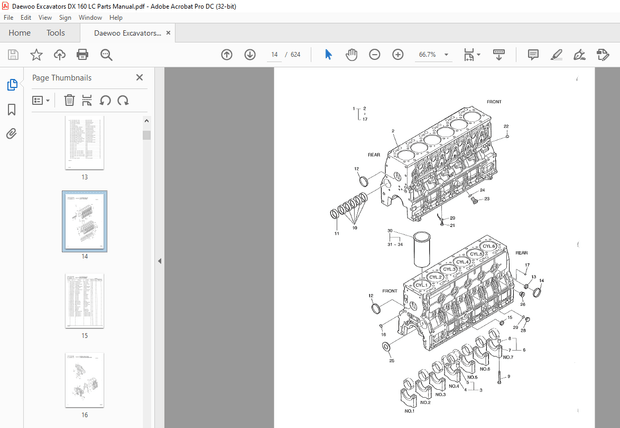Open the Sign menu

coord(65,17)
